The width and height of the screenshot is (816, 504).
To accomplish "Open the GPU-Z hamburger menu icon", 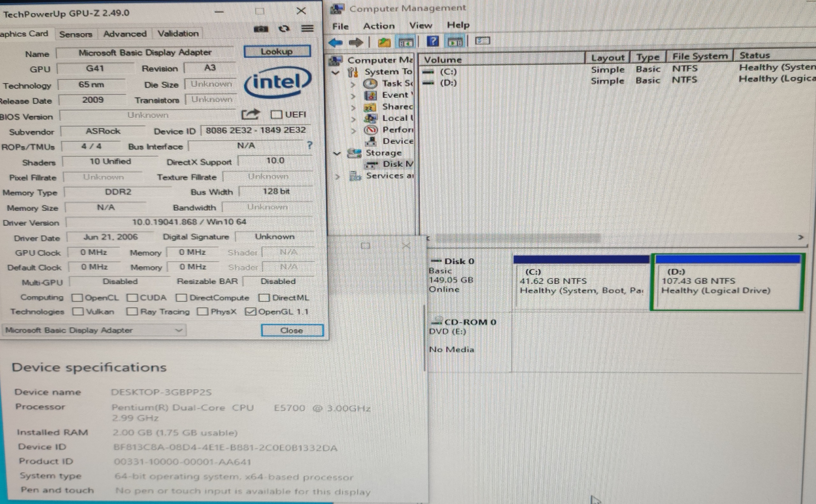I will coord(307,29).
